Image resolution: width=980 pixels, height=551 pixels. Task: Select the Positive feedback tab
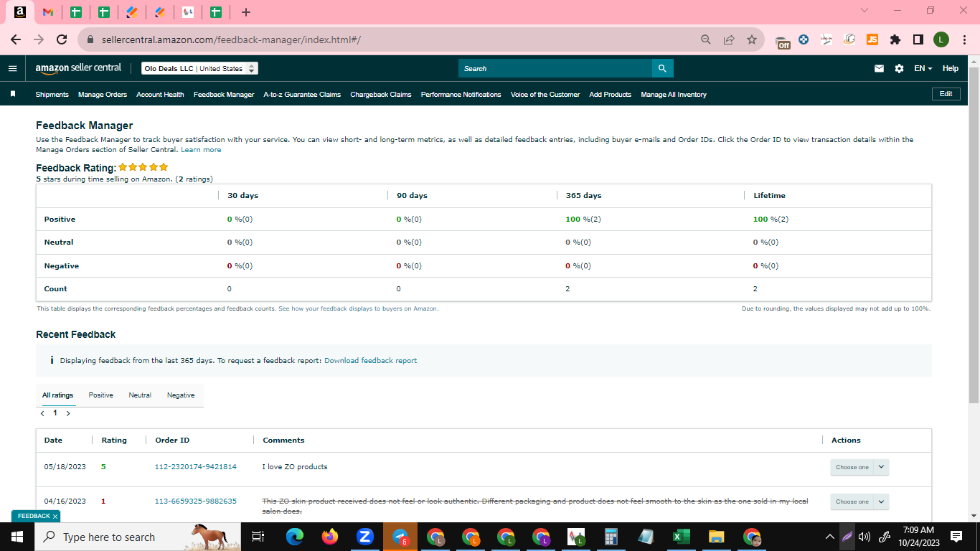[100, 395]
